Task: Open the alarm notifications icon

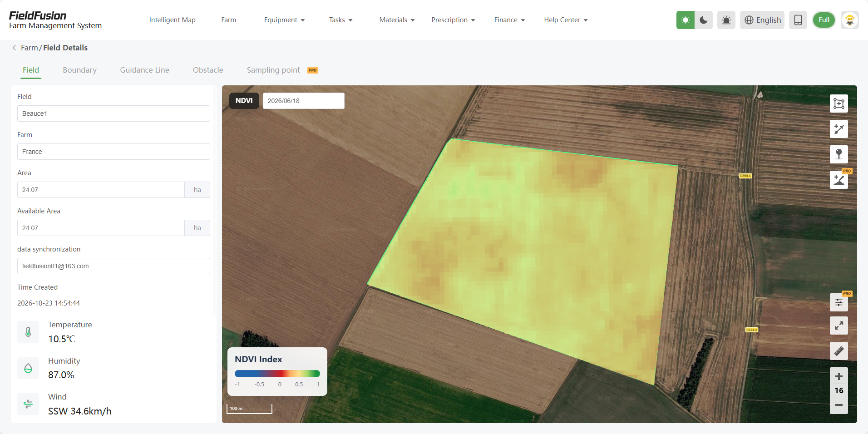Action: point(726,20)
